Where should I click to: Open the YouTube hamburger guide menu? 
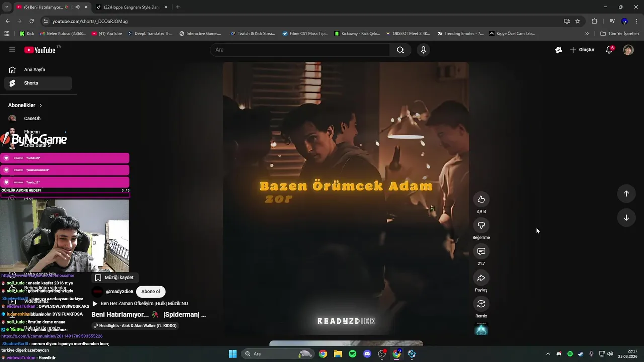pyautogui.click(x=12, y=50)
